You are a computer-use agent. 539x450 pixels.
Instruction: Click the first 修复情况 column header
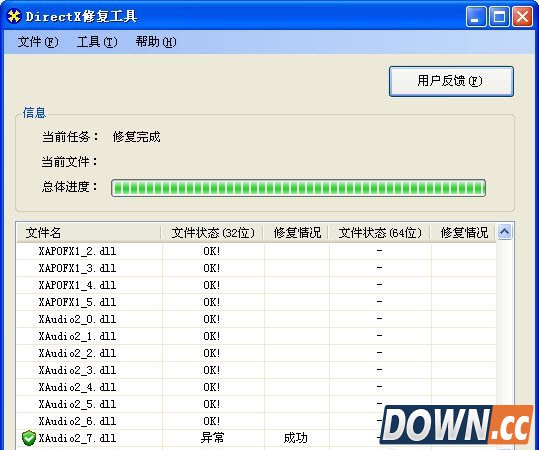coord(297,233)
